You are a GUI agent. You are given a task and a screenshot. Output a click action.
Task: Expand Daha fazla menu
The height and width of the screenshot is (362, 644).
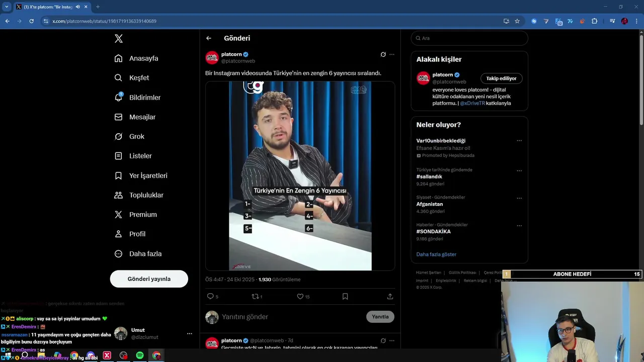[x=138, y=254]
